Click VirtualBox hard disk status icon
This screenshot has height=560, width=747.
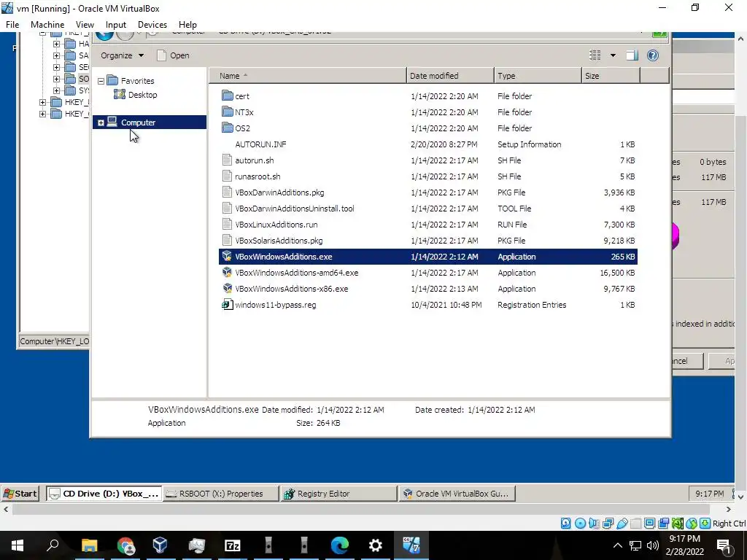(x=565, y=524)
